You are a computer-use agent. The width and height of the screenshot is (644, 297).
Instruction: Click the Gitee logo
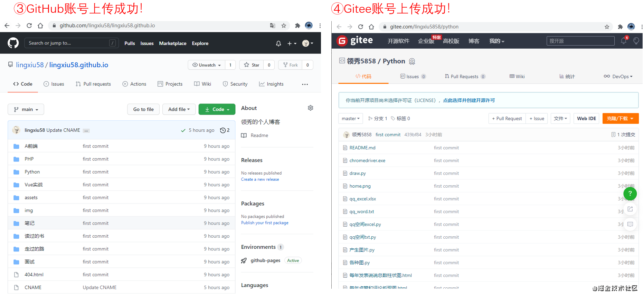tap(355, 41)
